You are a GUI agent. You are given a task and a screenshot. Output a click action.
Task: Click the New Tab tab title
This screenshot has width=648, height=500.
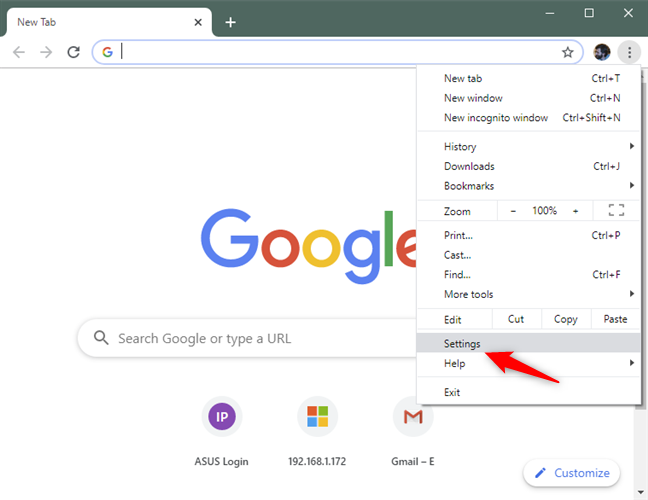point(36,22)
